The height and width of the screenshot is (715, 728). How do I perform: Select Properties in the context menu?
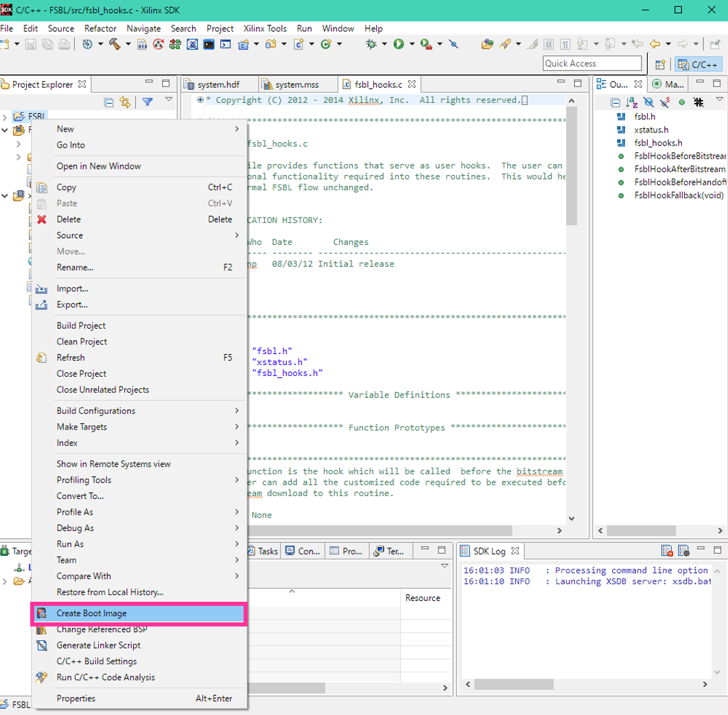(x=139, y=699)
